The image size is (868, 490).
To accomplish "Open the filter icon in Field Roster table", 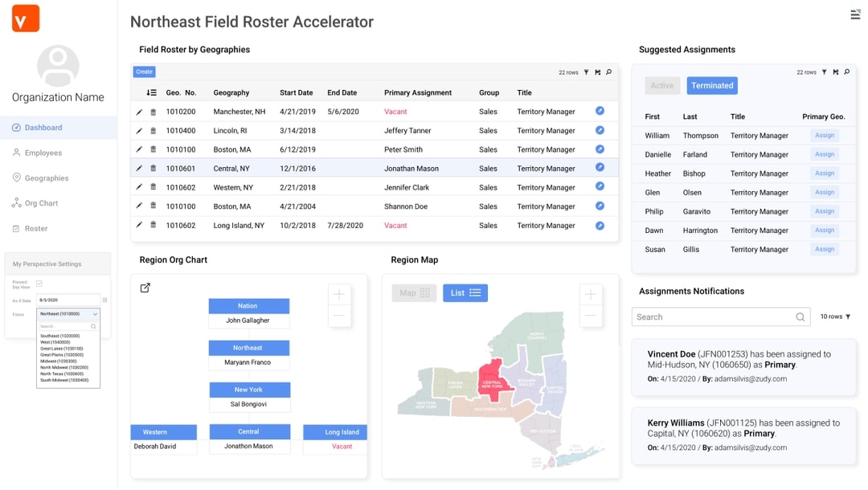I will [x=586, y=72].
